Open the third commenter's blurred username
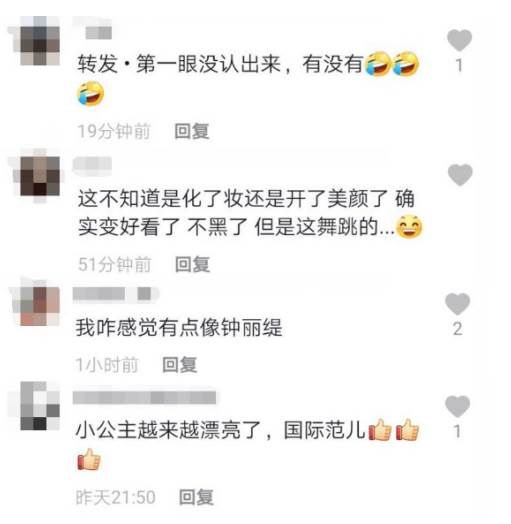Viewport: 511px width, 524px height. (116, 294)
